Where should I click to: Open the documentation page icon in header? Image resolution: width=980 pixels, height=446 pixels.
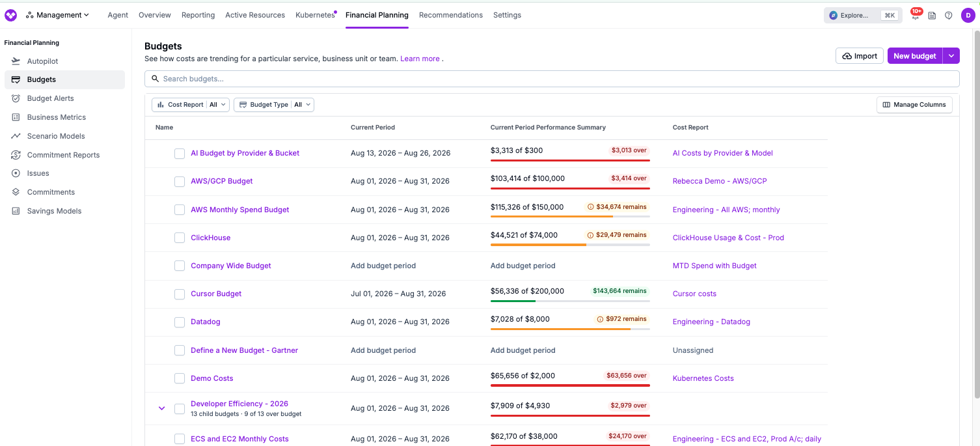pos(932,16)
